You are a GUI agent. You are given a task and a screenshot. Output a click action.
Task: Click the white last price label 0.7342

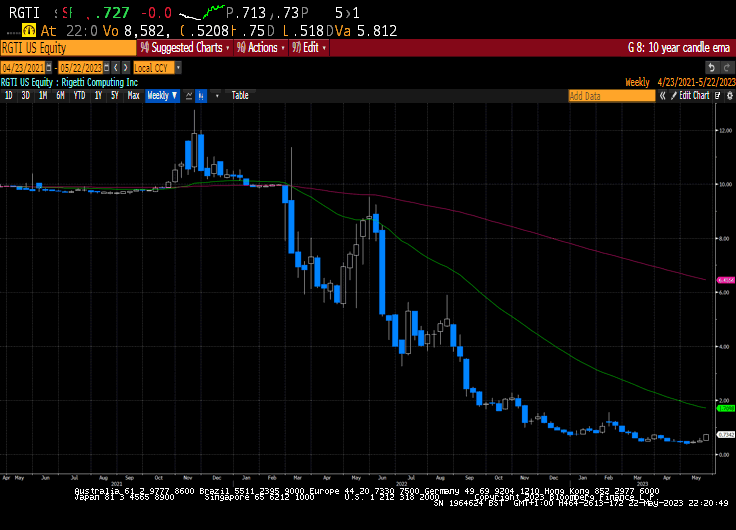tap(726, 435)
